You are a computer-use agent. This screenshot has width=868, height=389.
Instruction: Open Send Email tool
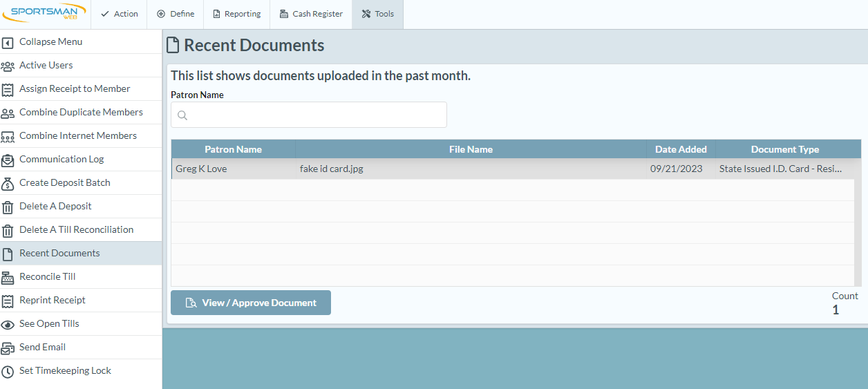coord(81,348)
